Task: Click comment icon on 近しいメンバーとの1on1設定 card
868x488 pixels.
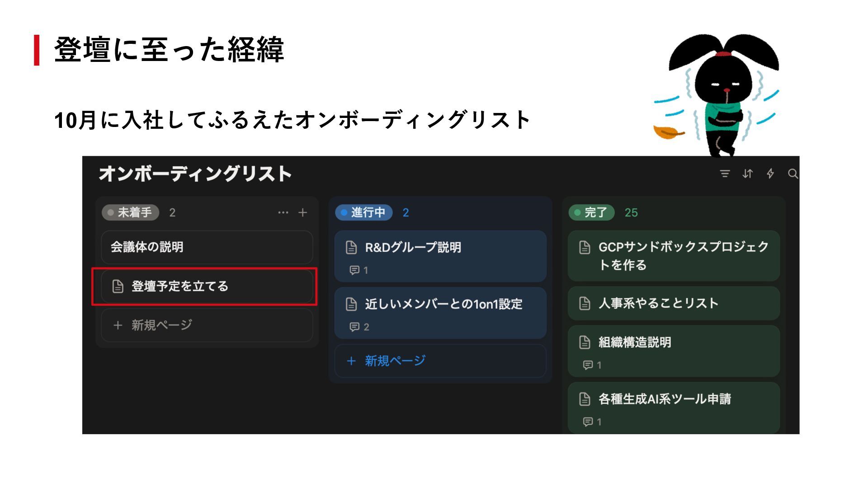Action: click(x=354, y=327)
